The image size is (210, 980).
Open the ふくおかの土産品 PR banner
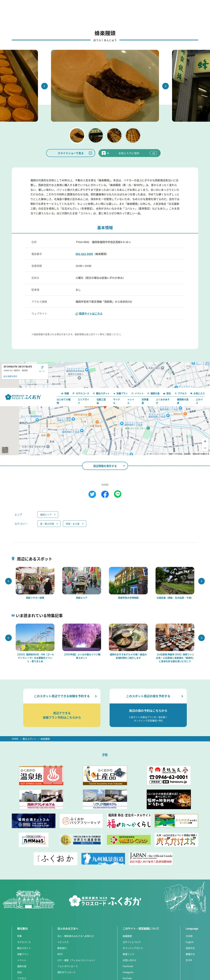(x=105, y=776)
